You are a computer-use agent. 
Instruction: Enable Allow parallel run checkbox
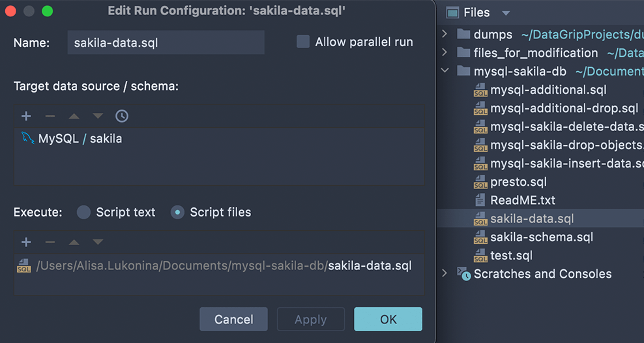coord(303,42)
